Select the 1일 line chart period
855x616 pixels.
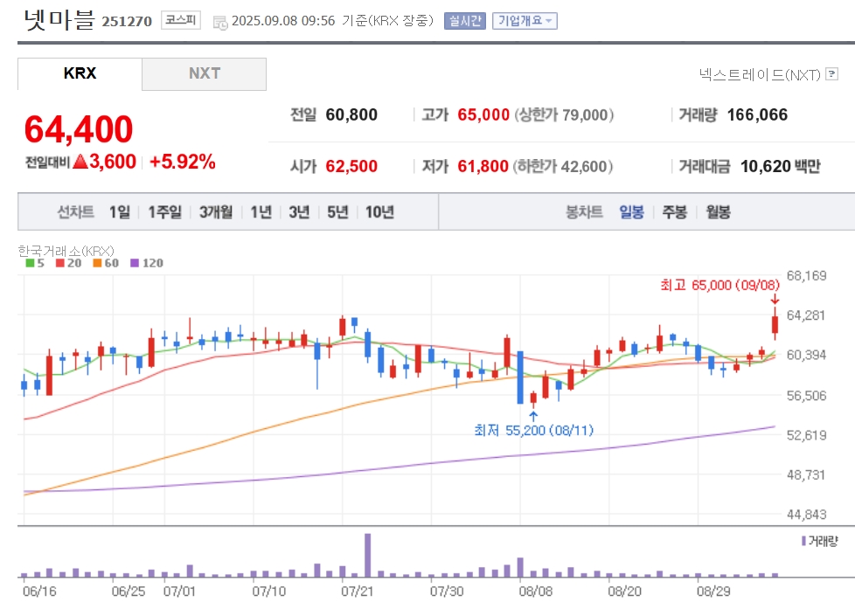click(120, 211)
